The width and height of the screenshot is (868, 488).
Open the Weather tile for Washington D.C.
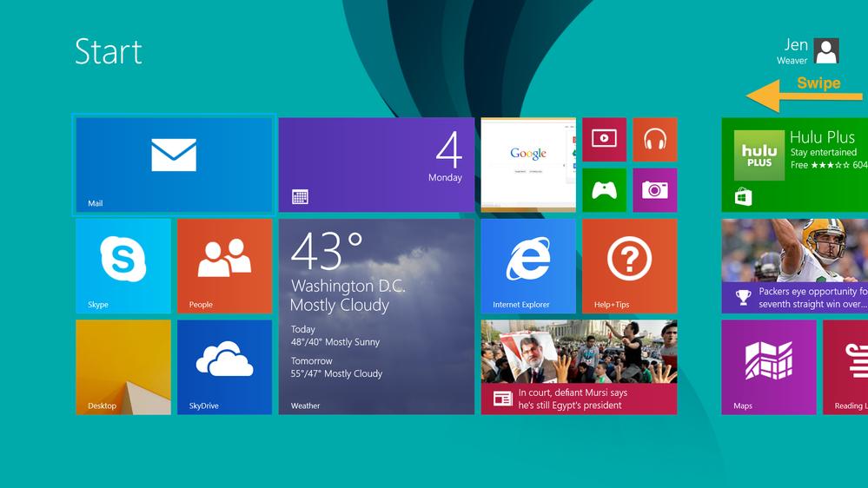376,316
